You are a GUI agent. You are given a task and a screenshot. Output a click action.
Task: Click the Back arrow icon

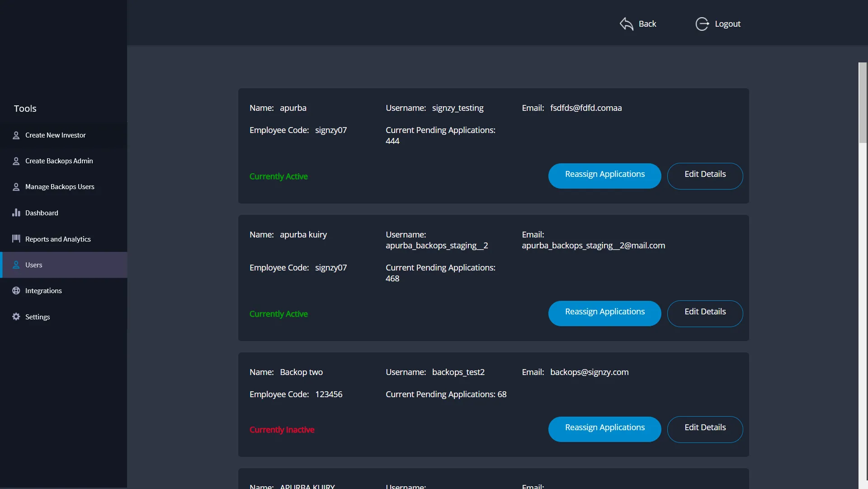(x=626, y=24)
